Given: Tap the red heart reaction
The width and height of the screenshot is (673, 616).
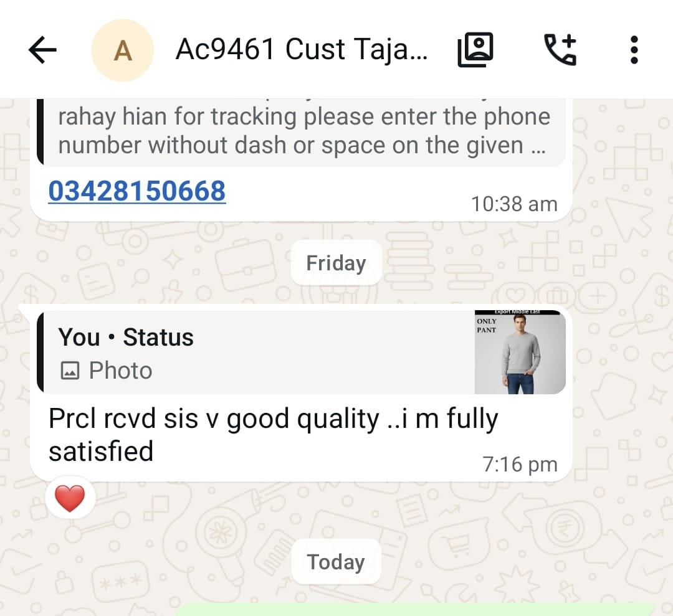Looking at the screenshot, I should (x=70, y=498).
